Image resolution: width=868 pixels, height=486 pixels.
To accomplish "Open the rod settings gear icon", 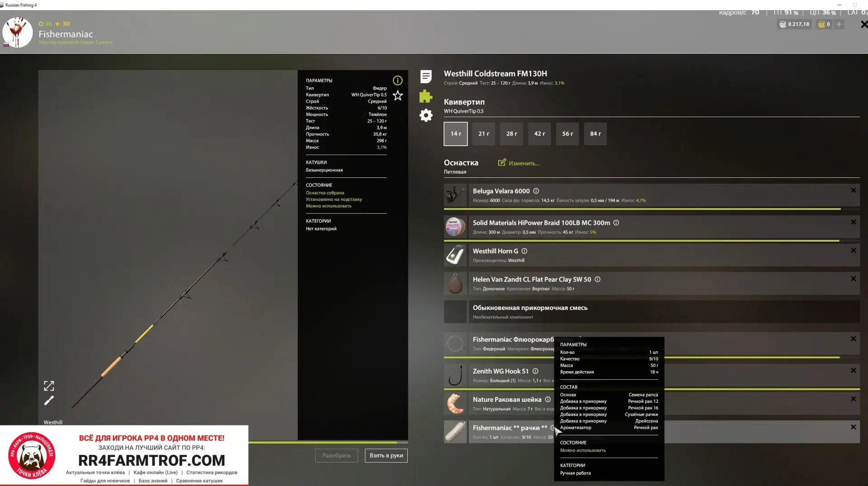I will (426, 115).
